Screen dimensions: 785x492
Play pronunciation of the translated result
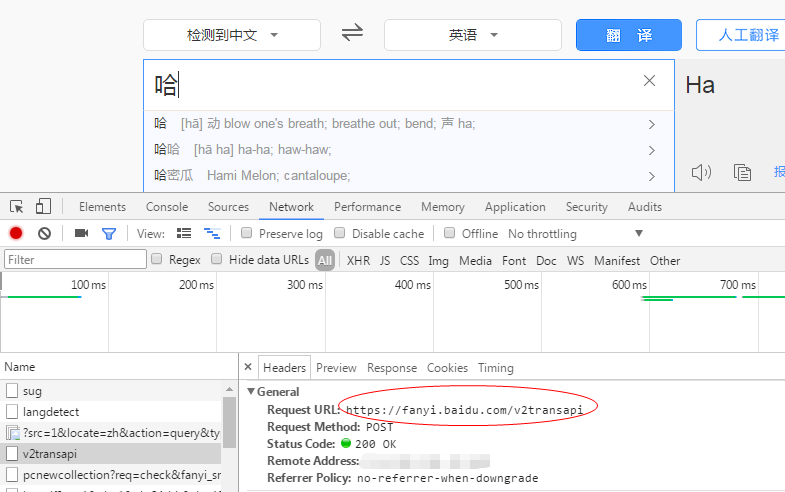[x=701, y=173]
